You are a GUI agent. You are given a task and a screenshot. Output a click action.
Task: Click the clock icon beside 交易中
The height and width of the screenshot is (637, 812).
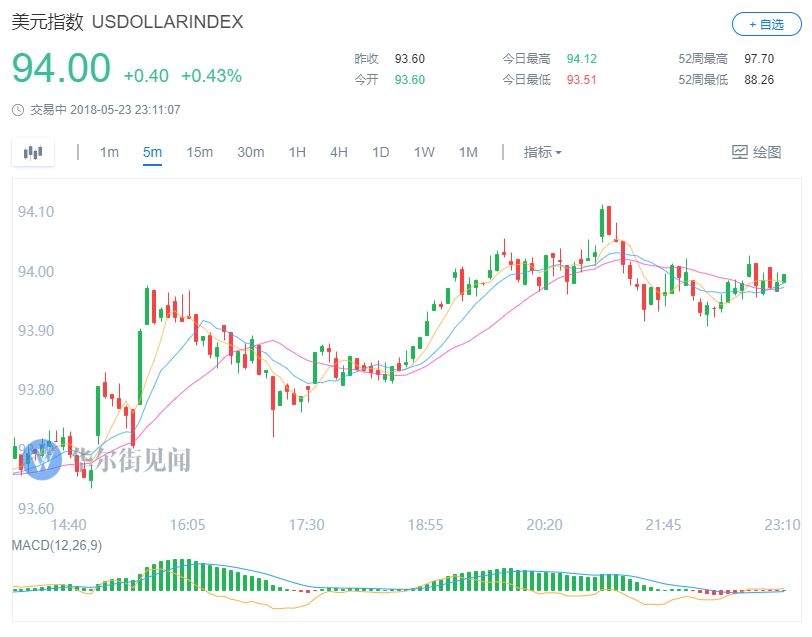click(18, 110)
